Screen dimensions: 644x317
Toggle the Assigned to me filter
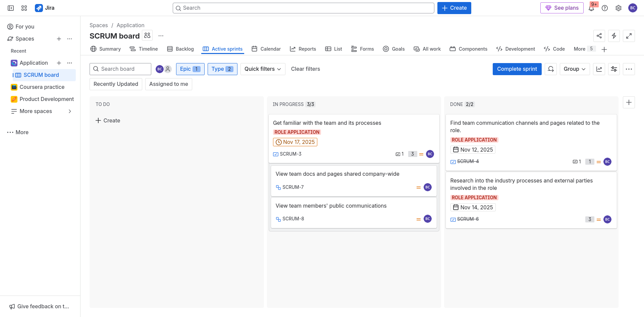click(x=168, y=84)
